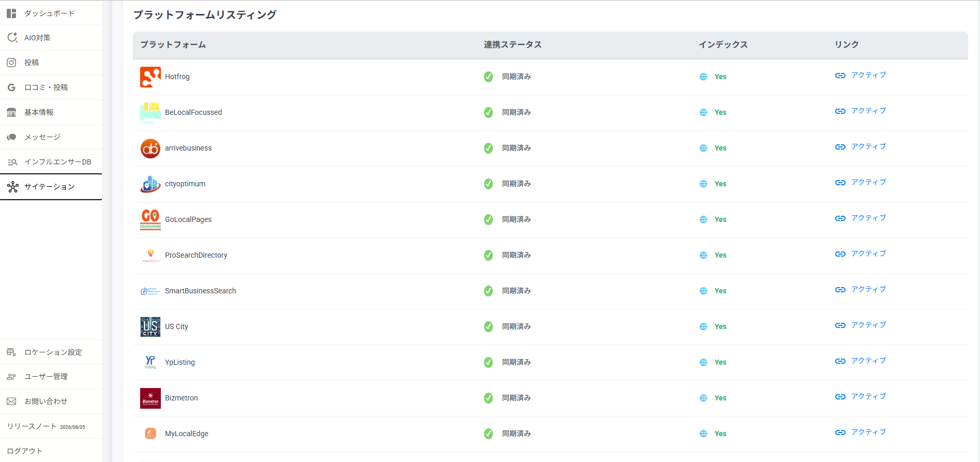Image resolution: width=980 pixels, height=462 pixels.
Task: Open the ダッシュボード sidebar item
Action: click(51, 13)
